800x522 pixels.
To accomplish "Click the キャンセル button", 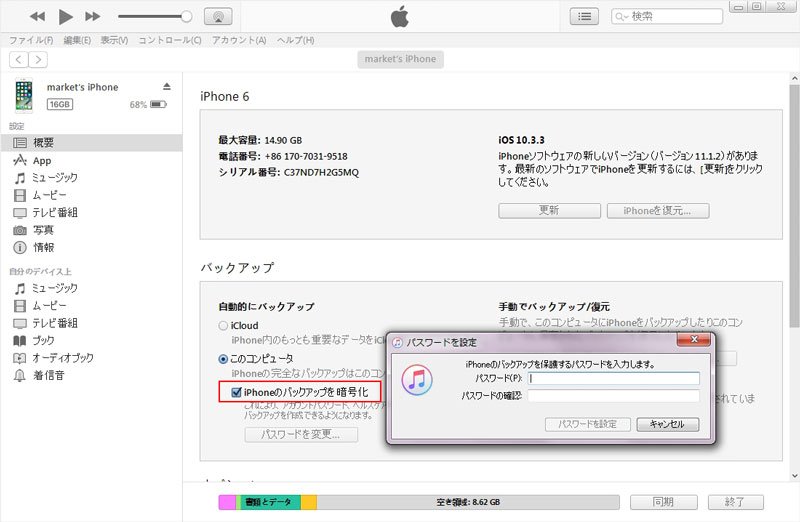I will 667,424.
